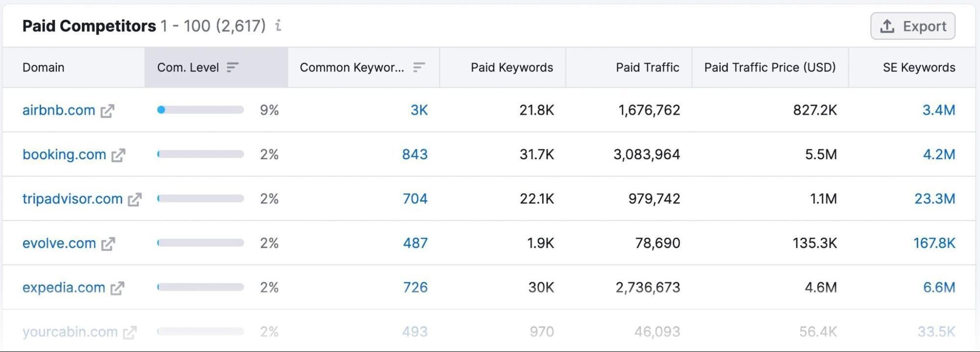Open expedia.com SE keywords value 6.6M

tap(939, 287)
